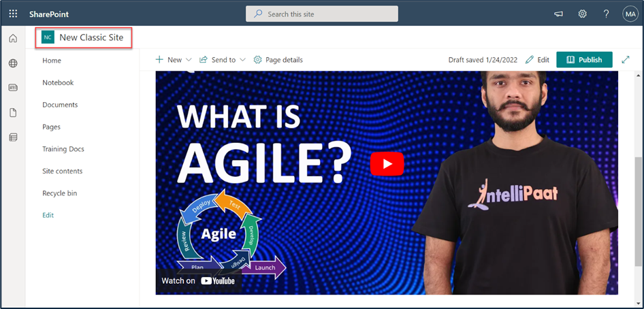Open the My sites globe icon

[x=13, y=63]
